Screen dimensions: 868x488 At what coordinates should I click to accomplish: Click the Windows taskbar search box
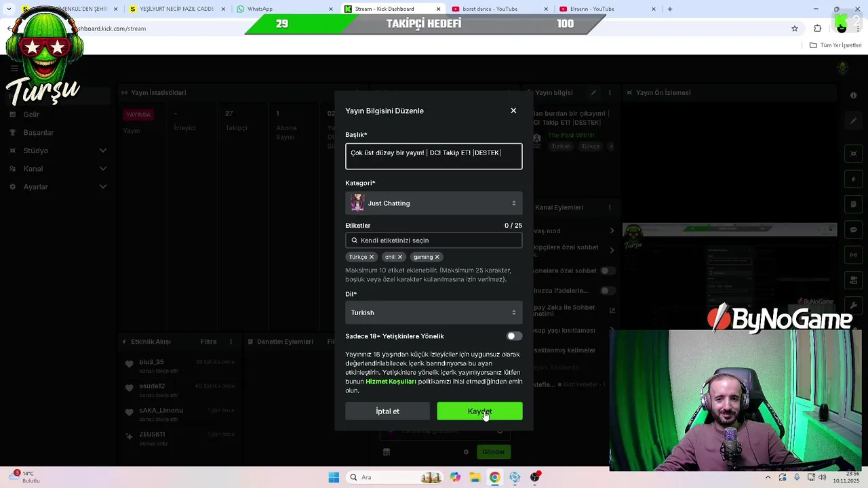pos(395,477)
